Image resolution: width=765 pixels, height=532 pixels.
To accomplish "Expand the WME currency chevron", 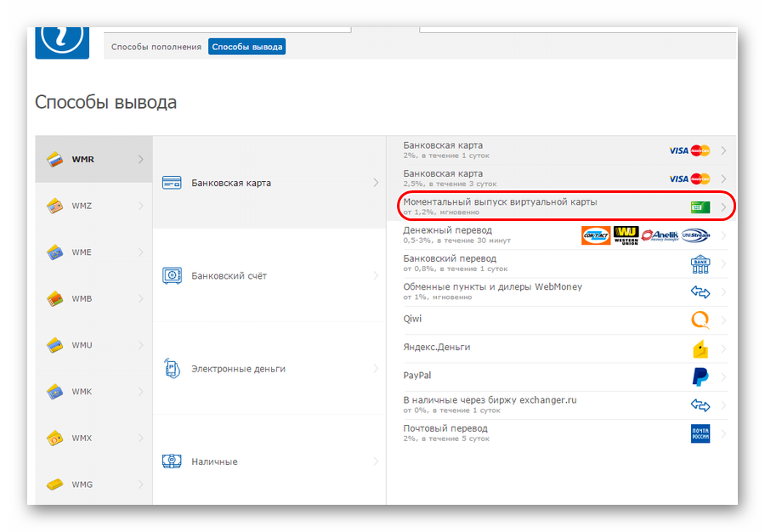I will point(140,252).
